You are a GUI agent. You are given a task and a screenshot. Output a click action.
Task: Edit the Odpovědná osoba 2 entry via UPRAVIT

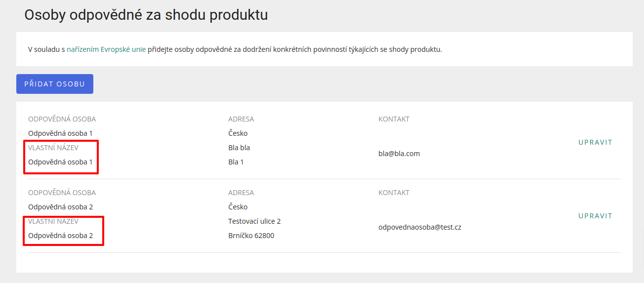595,216
